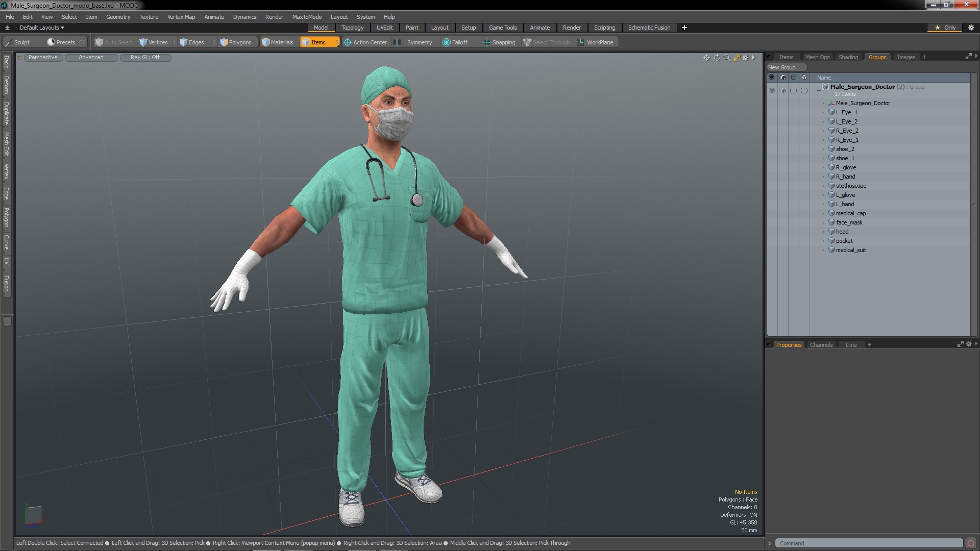Image resolution: width=980 pixels, height=551 pixels.
Task: Click the viewport zoom magnifier icon
Action: (727, 58)
